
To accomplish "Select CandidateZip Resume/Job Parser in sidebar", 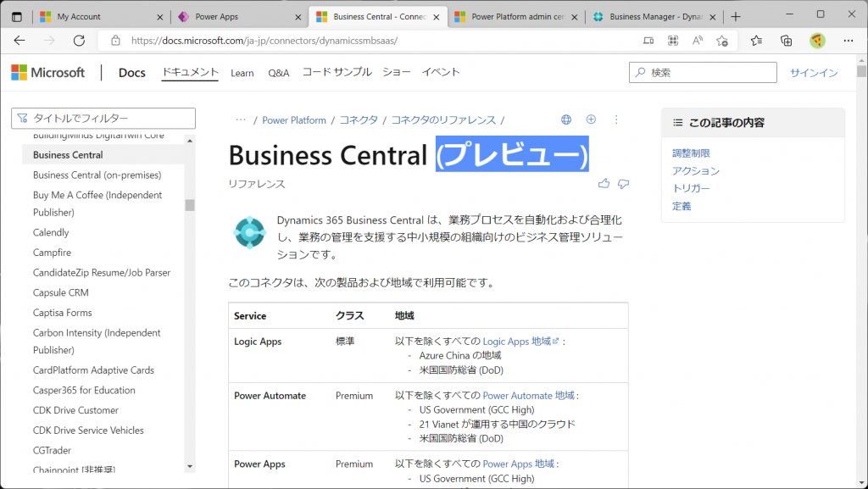I will [x=102, y=273].
